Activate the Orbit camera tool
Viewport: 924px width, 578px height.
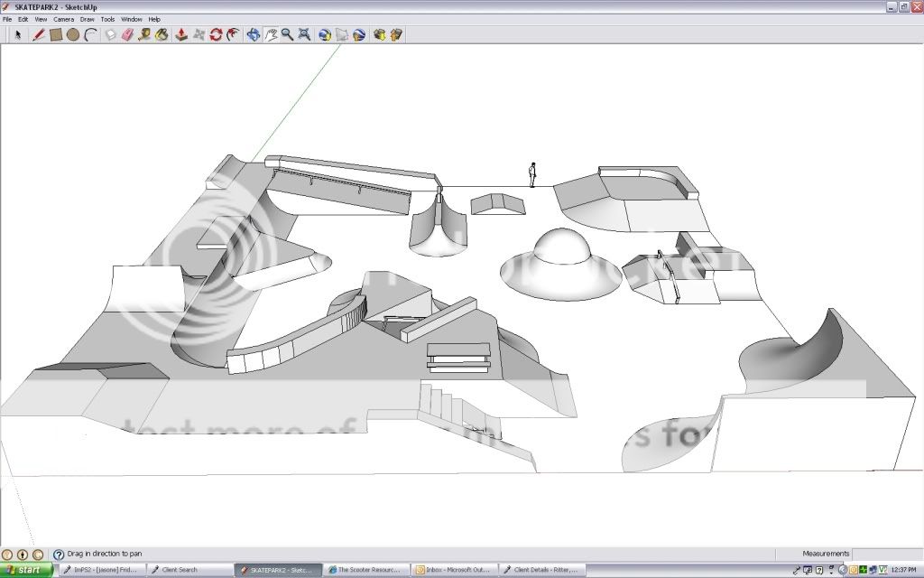click(x=254, y=35)
